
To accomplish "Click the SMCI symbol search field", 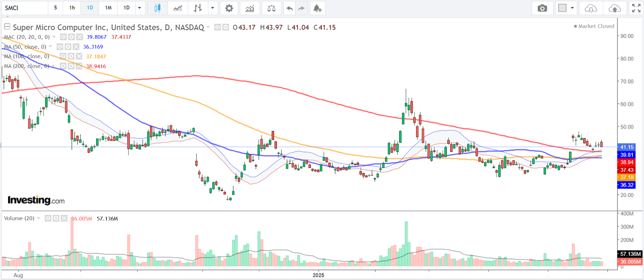I will pyautogui.click(x=25, y=8).
